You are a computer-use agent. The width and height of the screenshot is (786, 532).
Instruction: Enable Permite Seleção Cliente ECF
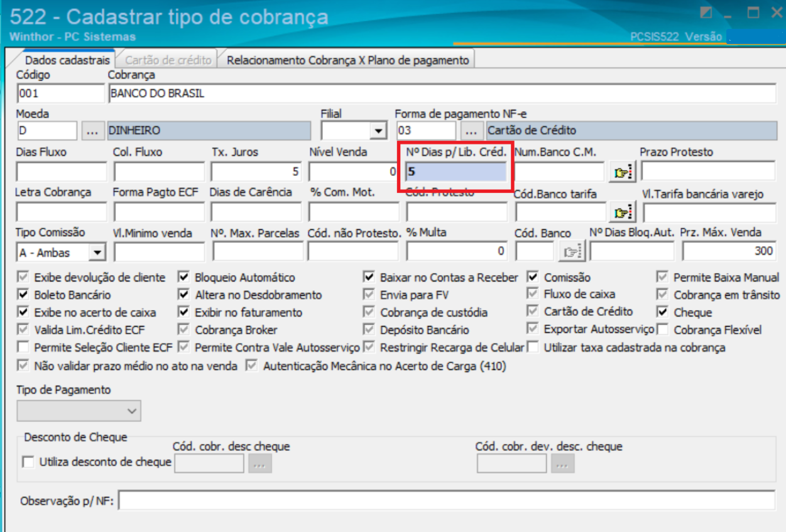pos(24,347)
